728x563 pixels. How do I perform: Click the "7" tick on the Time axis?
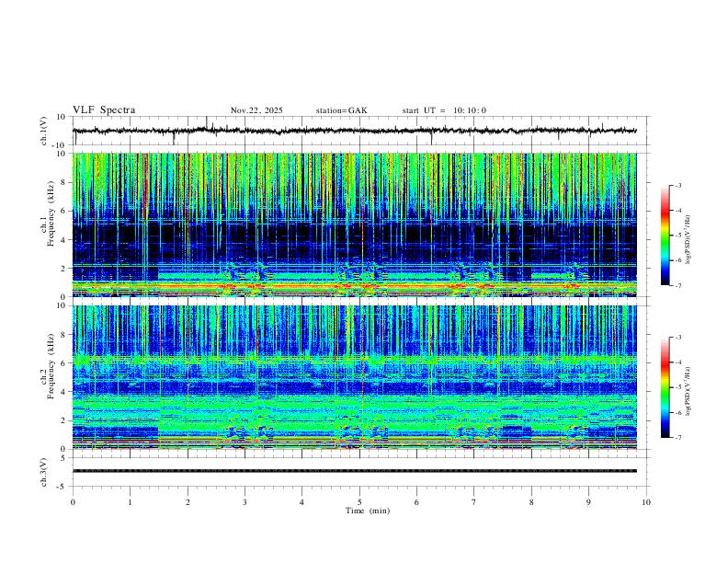pyautogui.click(x=474, y=502)
